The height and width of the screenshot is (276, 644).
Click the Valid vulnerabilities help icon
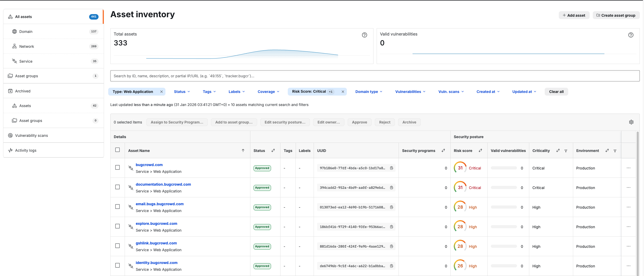[x=631, y=35]
